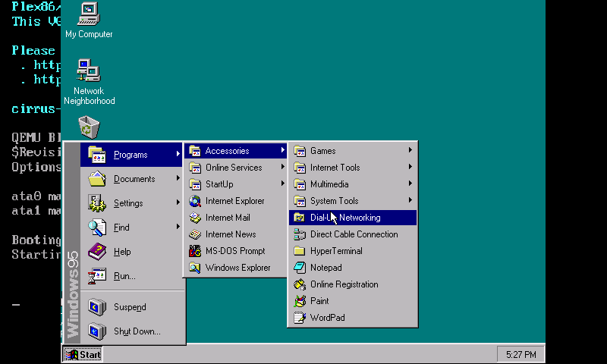
Task: Click the Start button
Action: tap(83, 354)
